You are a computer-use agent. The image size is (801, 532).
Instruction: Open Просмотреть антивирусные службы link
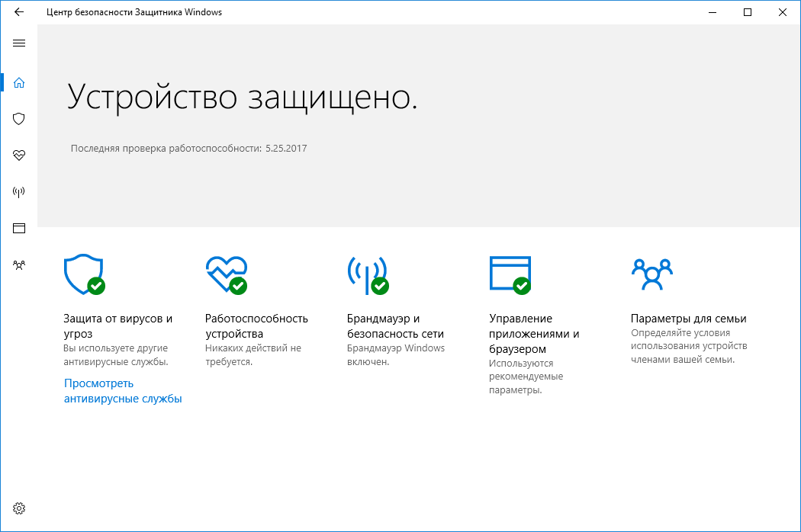click(122, 390)
